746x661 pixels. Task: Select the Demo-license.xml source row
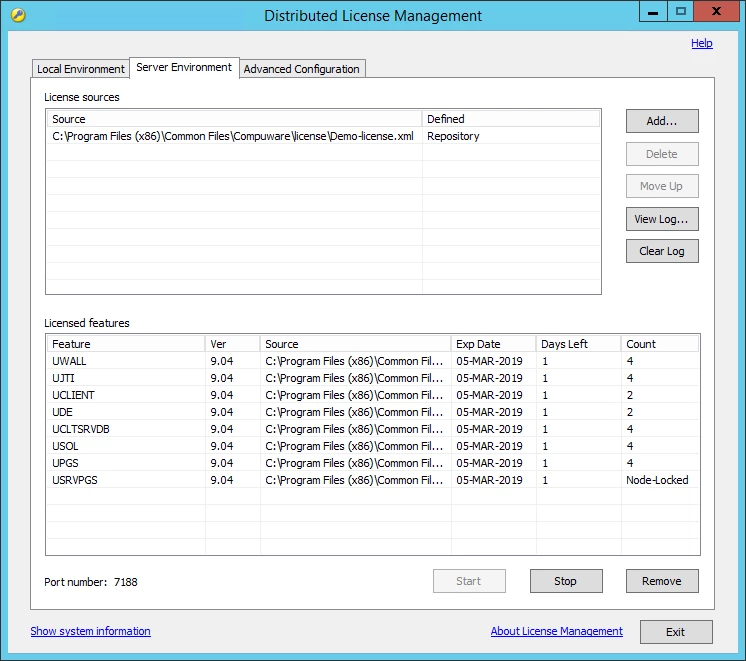(x=323, y=136)
